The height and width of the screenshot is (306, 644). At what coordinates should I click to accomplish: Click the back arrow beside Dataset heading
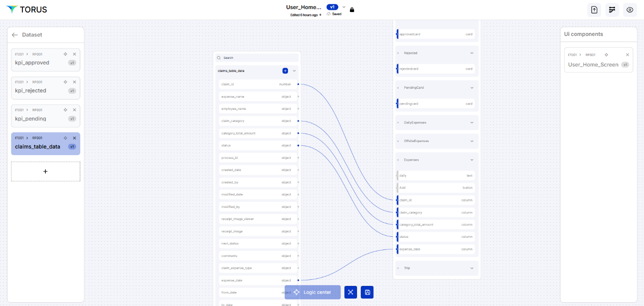pyautogui.click(x=15, y=35)
